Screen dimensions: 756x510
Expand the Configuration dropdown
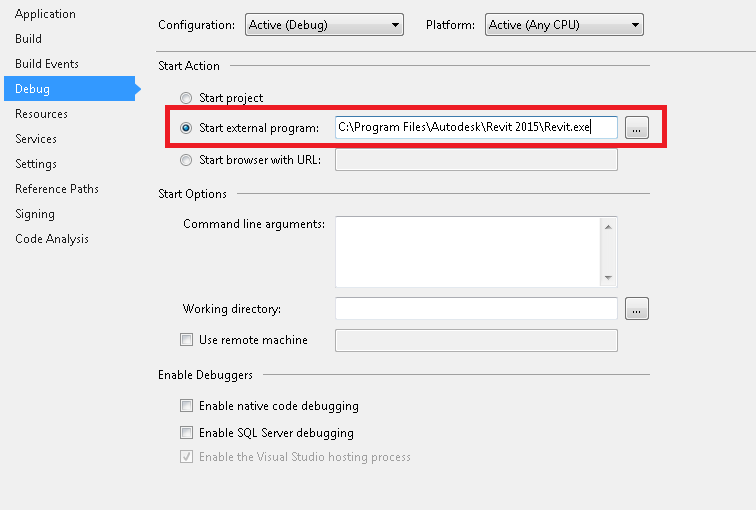click(324, 25)
